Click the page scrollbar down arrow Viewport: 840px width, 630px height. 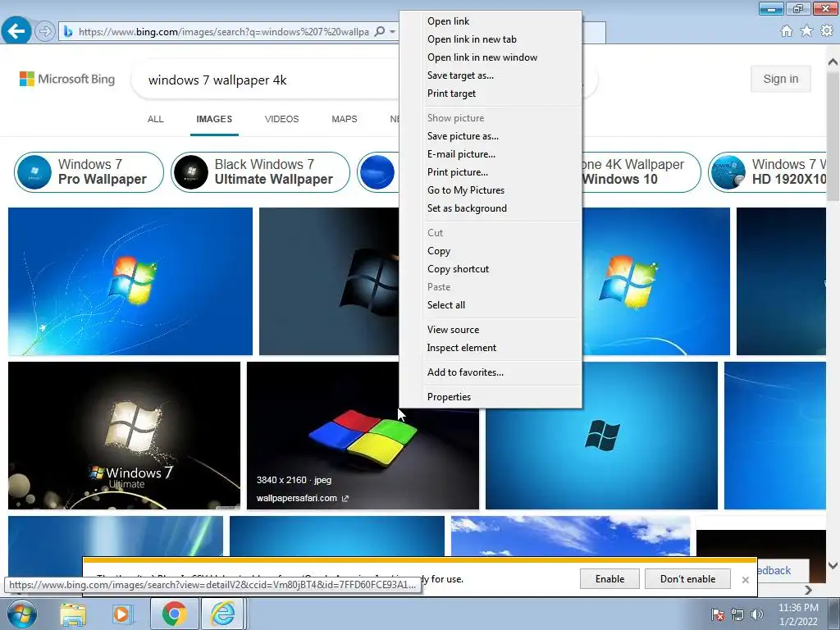click(833, 565)
